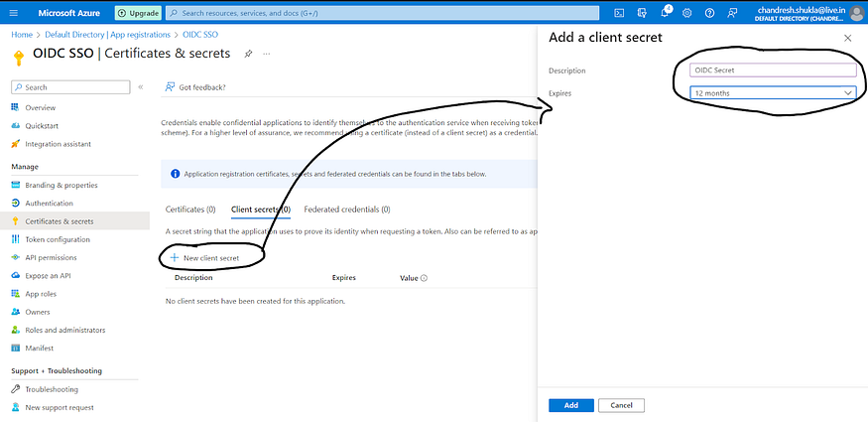Click the Description field with OIDC Secret
Image resolution: width=868 pixels, height=422 pixels.
[x=773, y=70]
